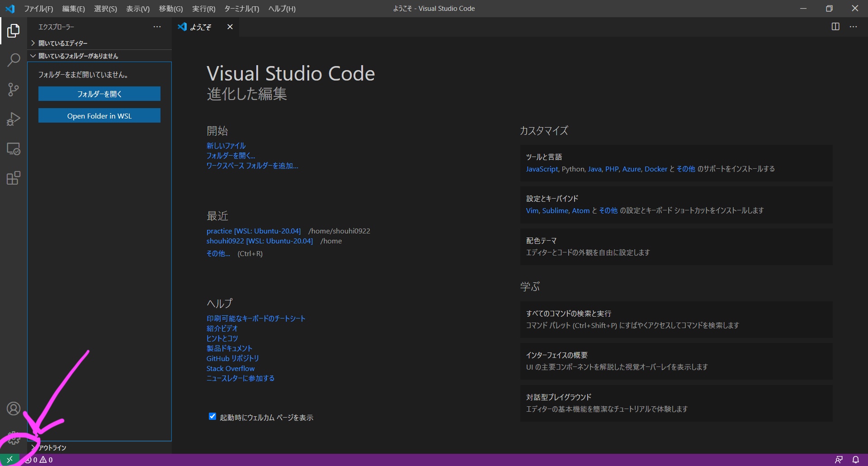Screen dimensions: 868x466
Task: Open recent practice [WSL: Ubuntu-20.04] folder
Action: tap(254, 231)
